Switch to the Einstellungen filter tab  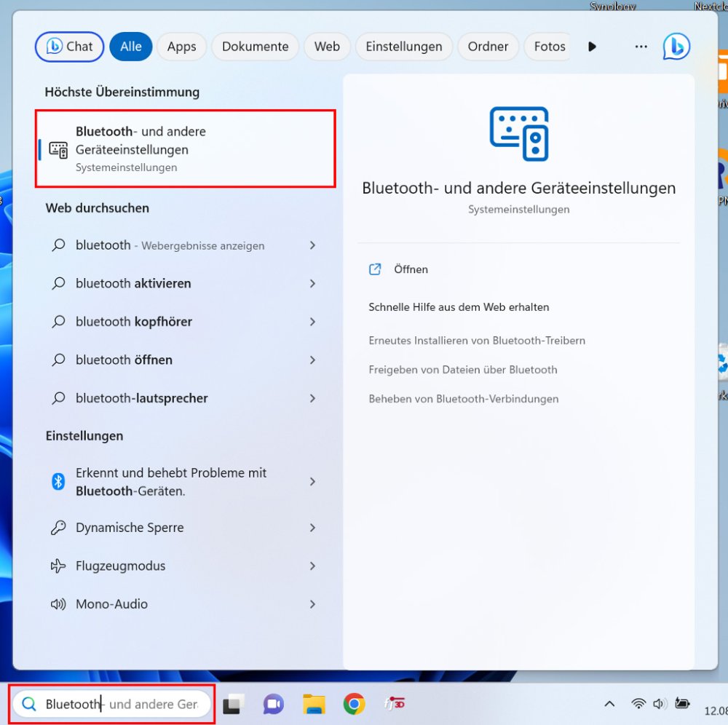click(x=403, y=47)
